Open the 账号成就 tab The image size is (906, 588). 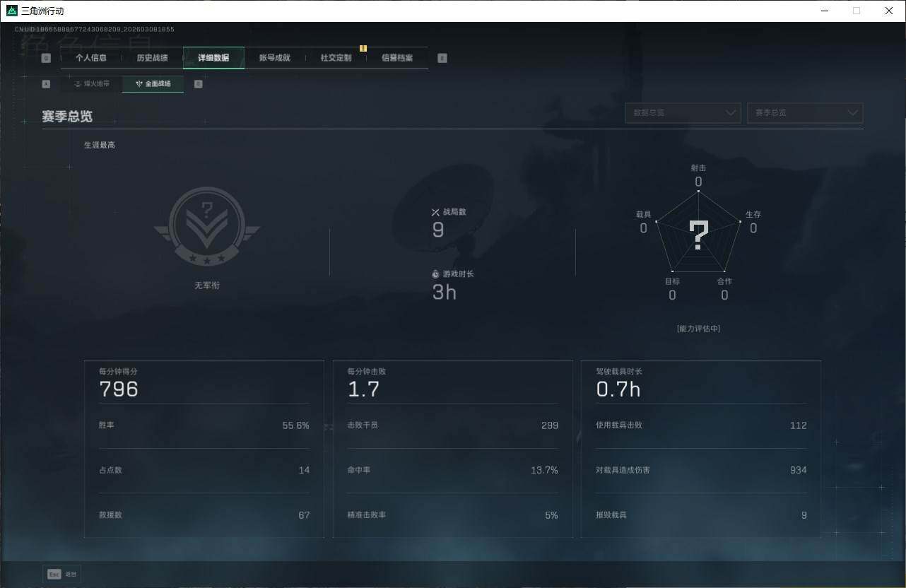(x=275, y=58)
